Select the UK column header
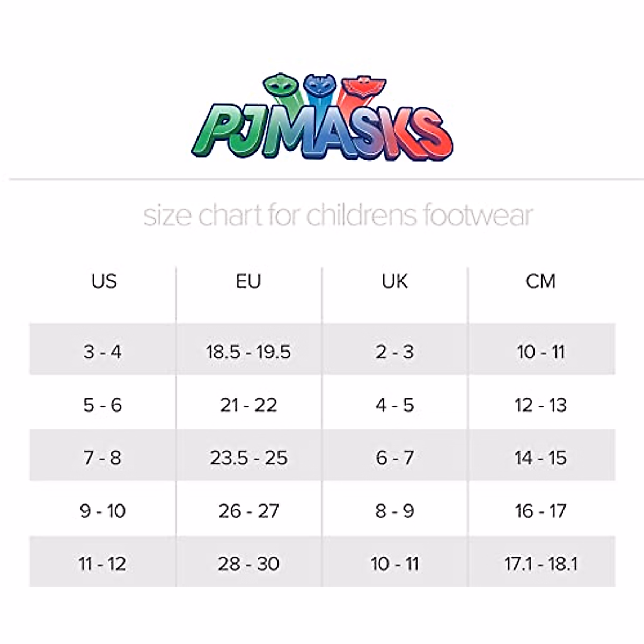644x644 pixels. click(394, 281)
